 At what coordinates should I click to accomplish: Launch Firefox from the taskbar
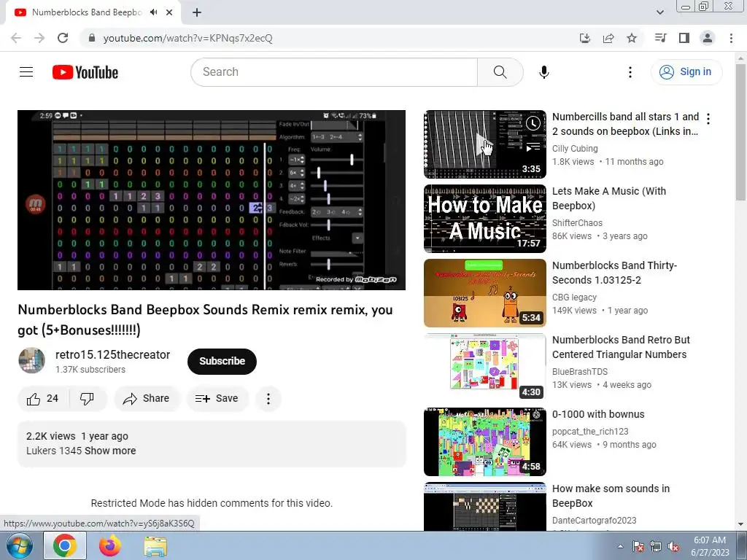click(109, 545)
